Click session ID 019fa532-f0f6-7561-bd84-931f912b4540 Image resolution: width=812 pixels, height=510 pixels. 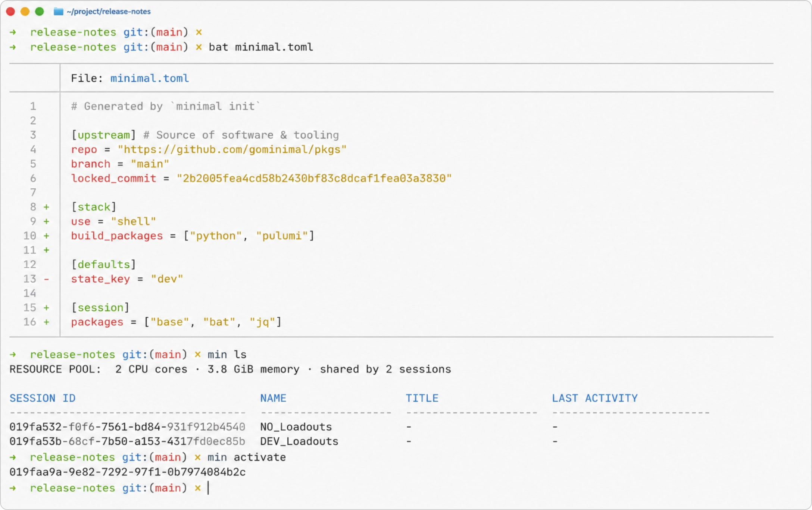point(127,427)
